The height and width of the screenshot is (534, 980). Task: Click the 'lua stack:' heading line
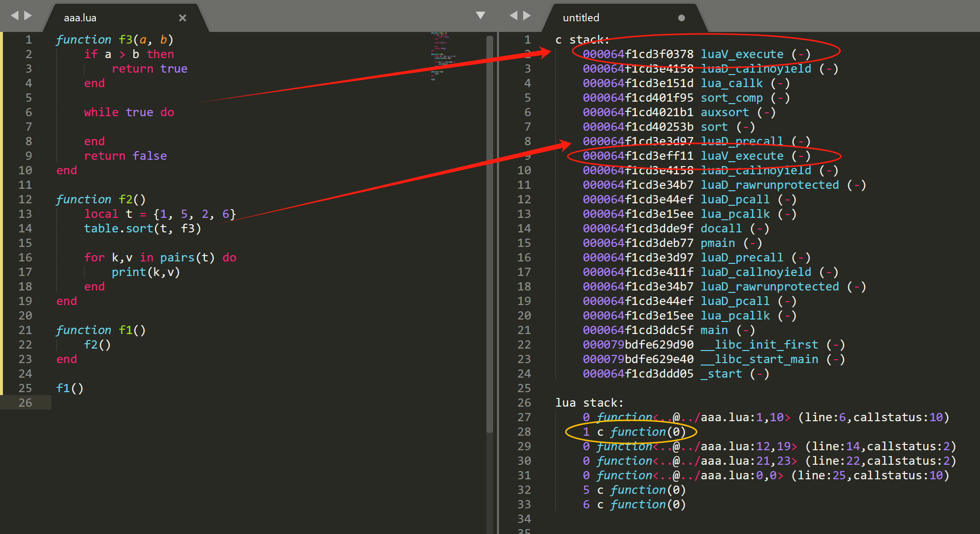(589, 403)
